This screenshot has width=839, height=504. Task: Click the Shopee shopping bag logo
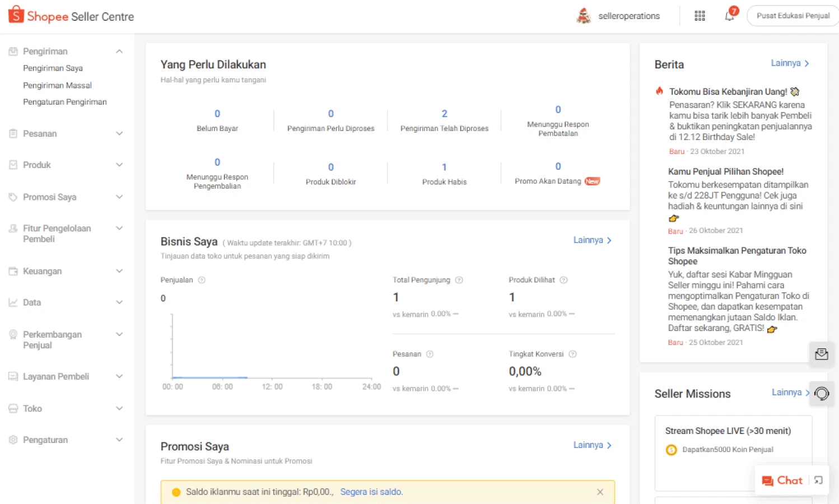[16, 15]
